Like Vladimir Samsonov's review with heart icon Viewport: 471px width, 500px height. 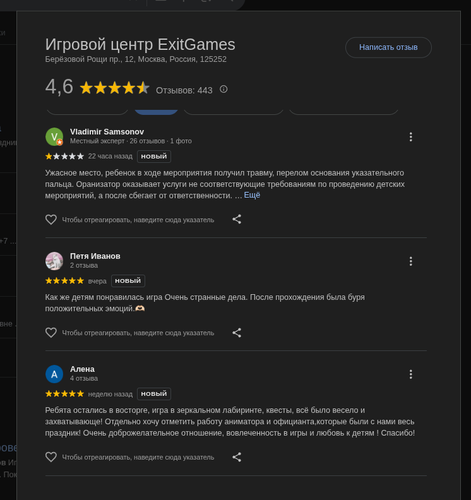tap(51, 220)
